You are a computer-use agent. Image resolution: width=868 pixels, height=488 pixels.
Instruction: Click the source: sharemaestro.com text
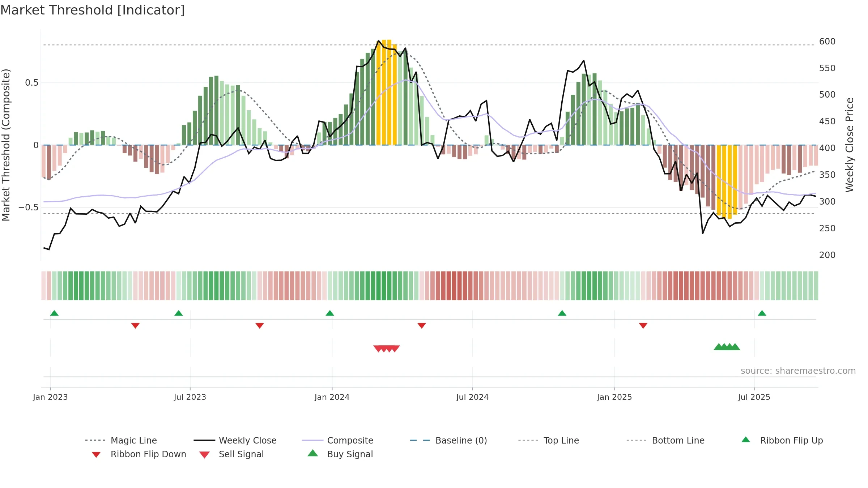click(798, 371)
